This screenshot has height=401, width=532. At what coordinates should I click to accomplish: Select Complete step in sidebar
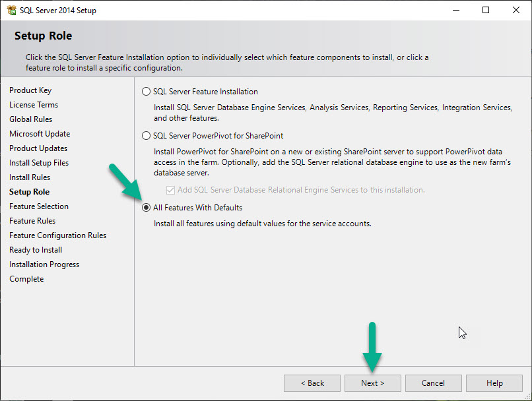point(26,279)
